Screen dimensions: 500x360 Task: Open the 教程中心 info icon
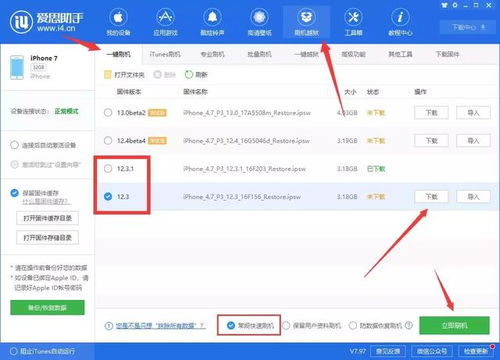tap(400, 17)
